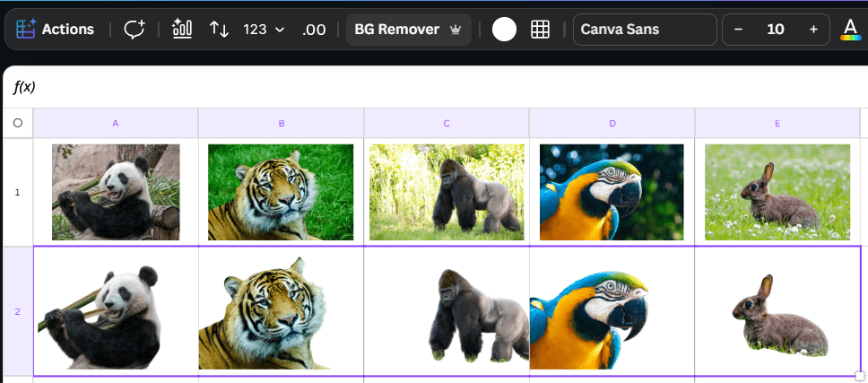
Task: Click the font size value field
Action: [x=776, y=30]
